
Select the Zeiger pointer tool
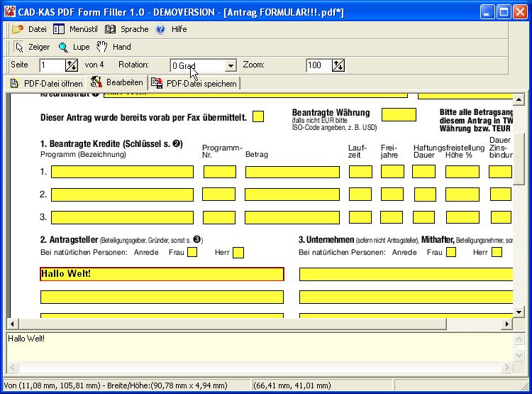19,47
